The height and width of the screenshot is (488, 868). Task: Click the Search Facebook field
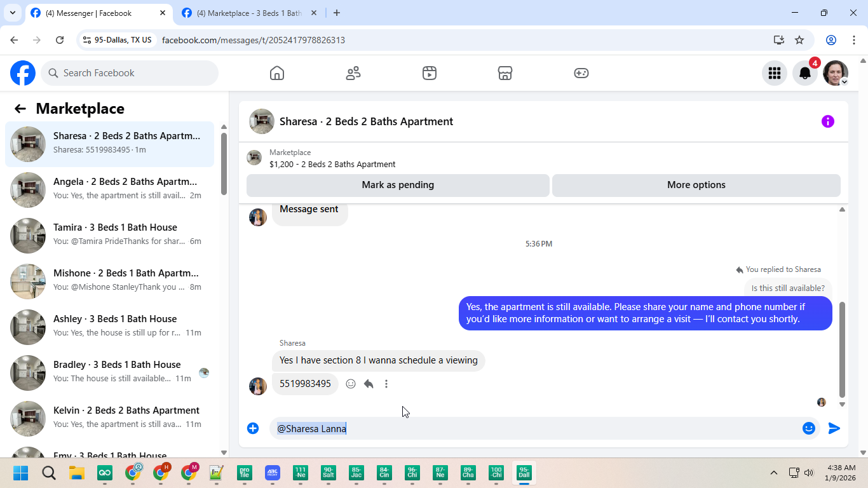[x=130, y=73]
